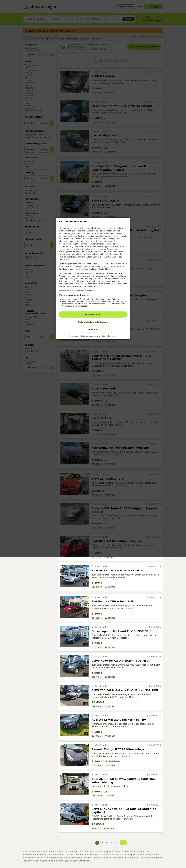186x868 pixels.
Task: Open BMW i3 eDrive listing thumbnail
Action: (75, 814)
